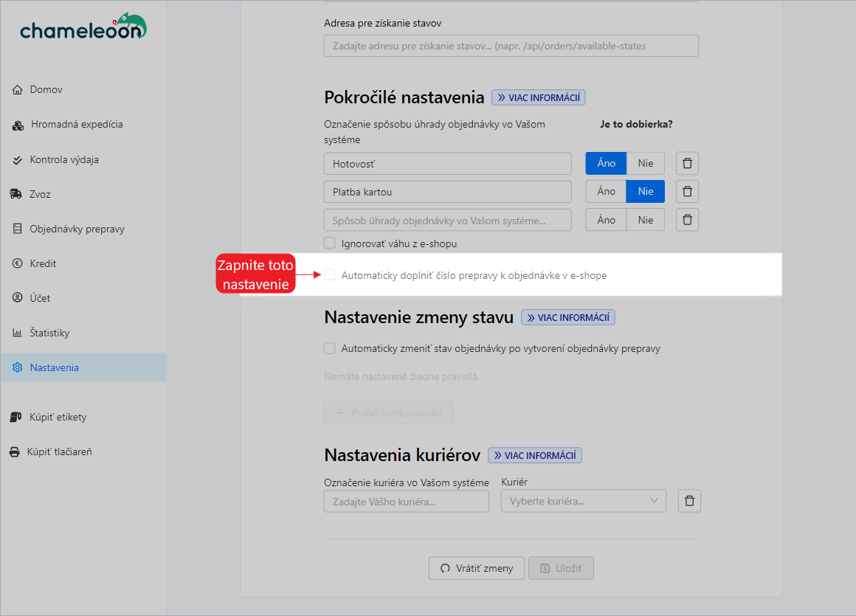Image resolution: width=856 pixels, height=616 pixels.
Task: Enable Ignorovať váhu z e-shopu
Action: pyautogui.click(x=329, y=243)
